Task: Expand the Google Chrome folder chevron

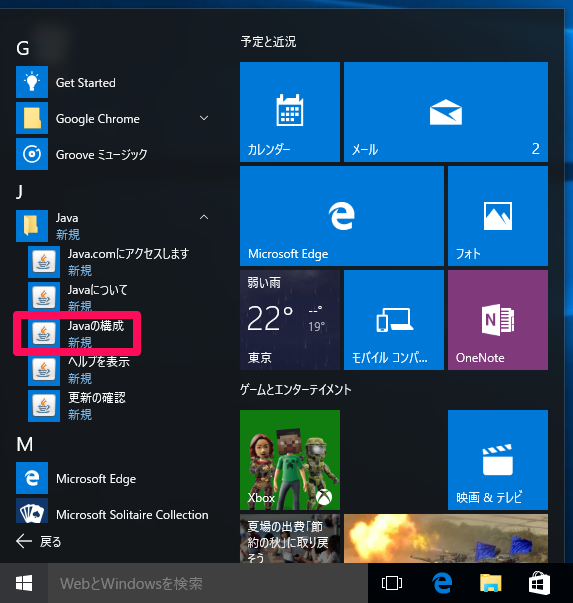Action: coord(204,118)
